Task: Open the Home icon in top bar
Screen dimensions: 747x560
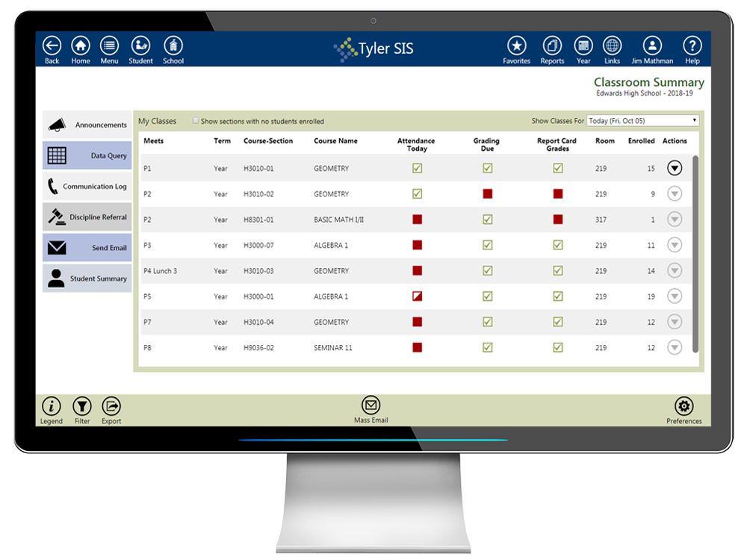Action: [81, 46]
